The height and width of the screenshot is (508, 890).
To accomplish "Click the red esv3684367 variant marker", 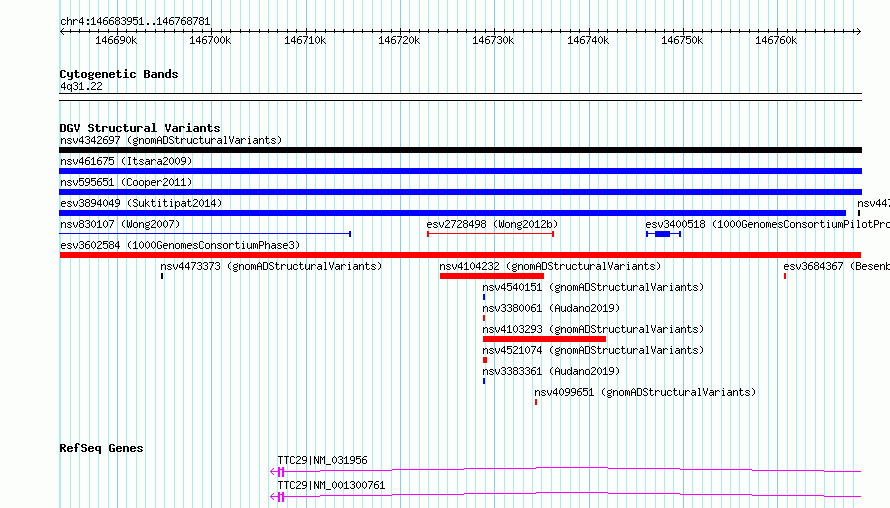I will (785, 276).
